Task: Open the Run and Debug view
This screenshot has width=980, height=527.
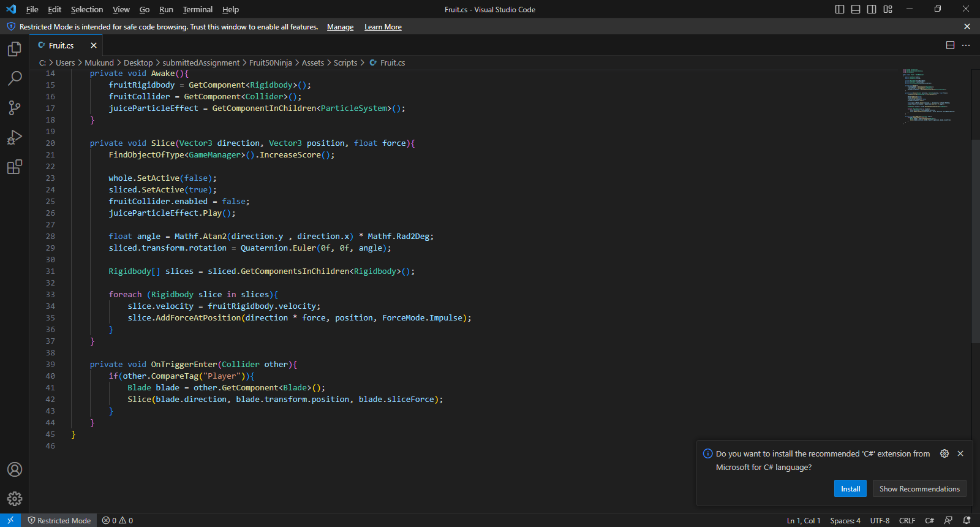Action: pos(15,137)
